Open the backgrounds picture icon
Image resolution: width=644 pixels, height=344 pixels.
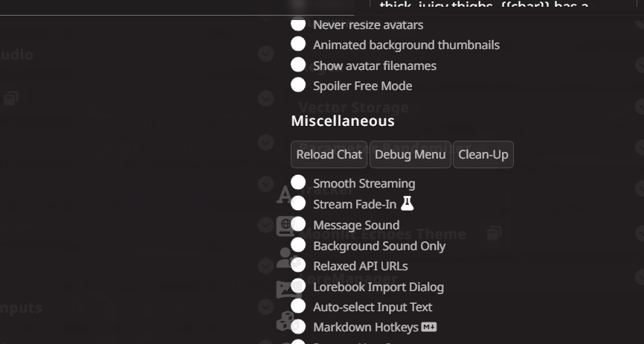click(x=286, y=289)
